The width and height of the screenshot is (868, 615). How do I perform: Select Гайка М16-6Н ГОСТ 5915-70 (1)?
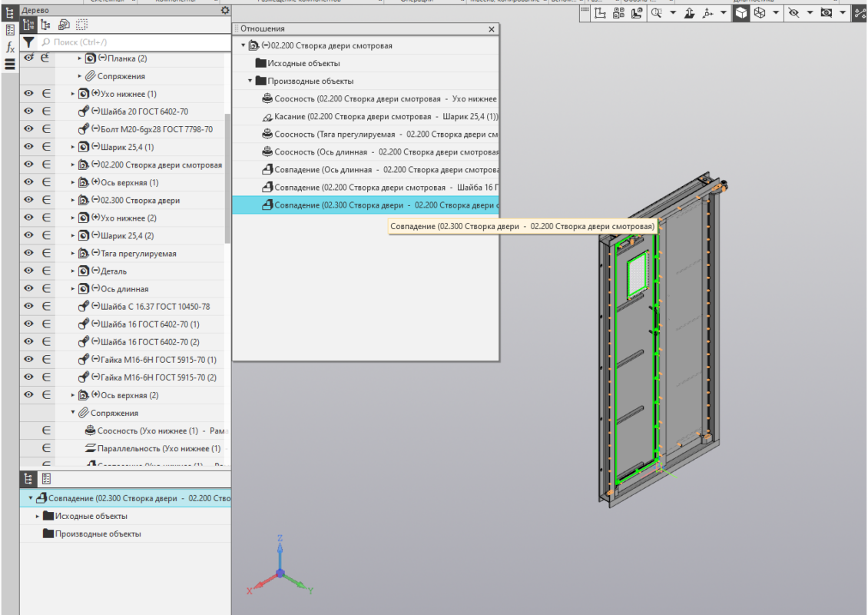coord(158,360)
